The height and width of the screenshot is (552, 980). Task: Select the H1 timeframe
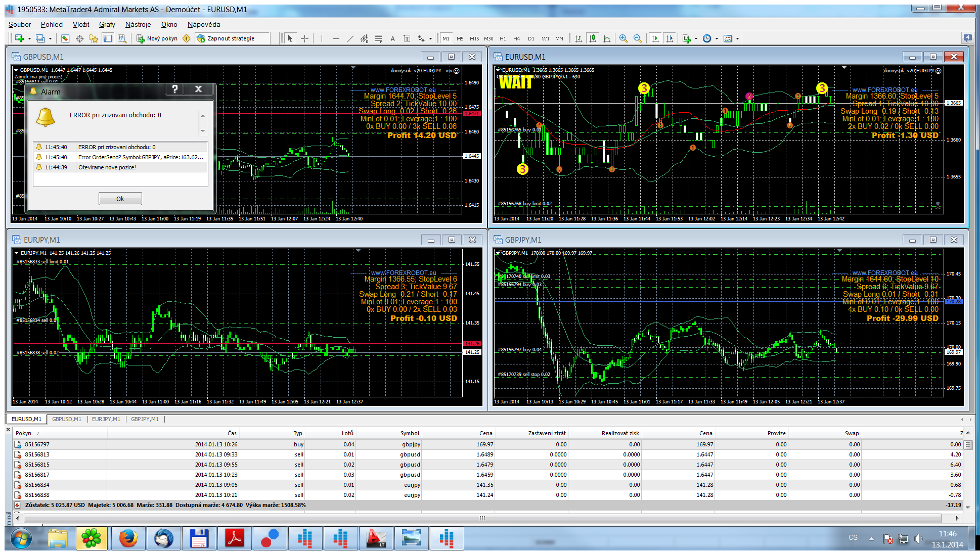coord(503,38)
